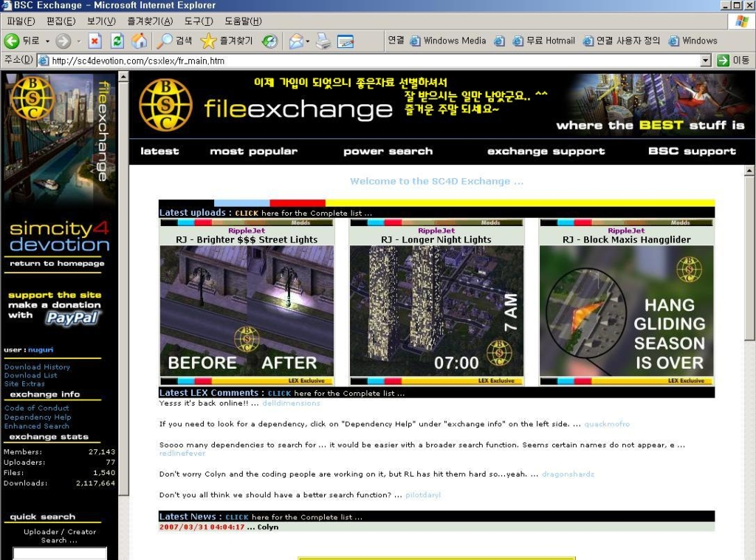Click the BSC globe logo in the sidebar
This screenshot has height=560, width=756.
pos(32,98)
